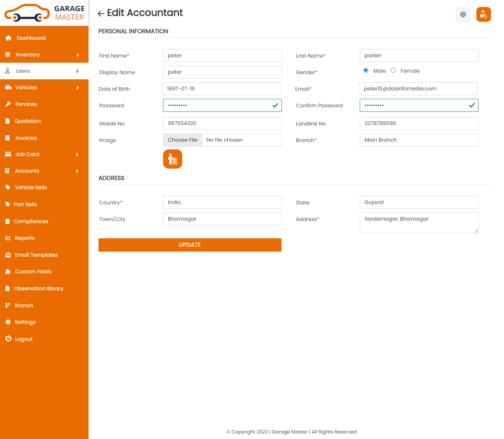The height and width of the screenshot is (439, 504).
Task: Expand the Job Card submenu arrow
Action: (x=77, y=155)
